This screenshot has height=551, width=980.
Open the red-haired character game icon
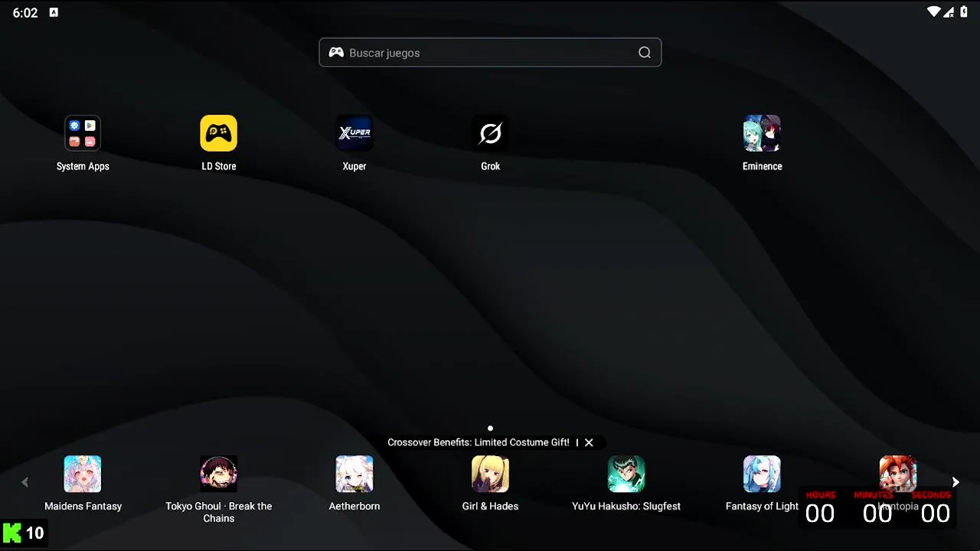point(897,474)
